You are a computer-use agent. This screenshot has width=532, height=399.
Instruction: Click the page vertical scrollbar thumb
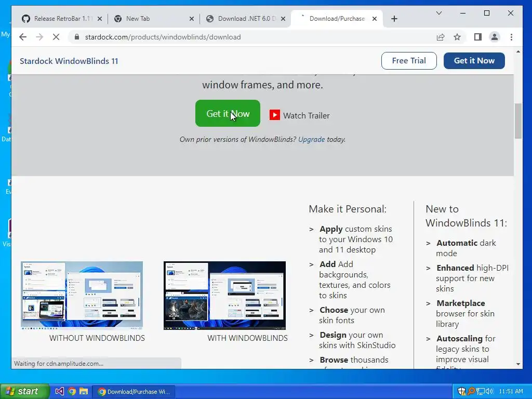(x=518, y=121)
